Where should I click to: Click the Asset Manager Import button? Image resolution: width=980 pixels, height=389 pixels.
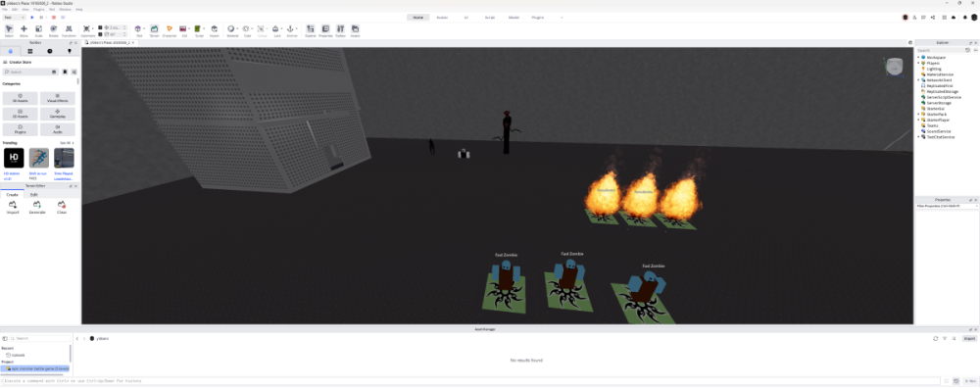pyautogui.click(x=969, y=338)
